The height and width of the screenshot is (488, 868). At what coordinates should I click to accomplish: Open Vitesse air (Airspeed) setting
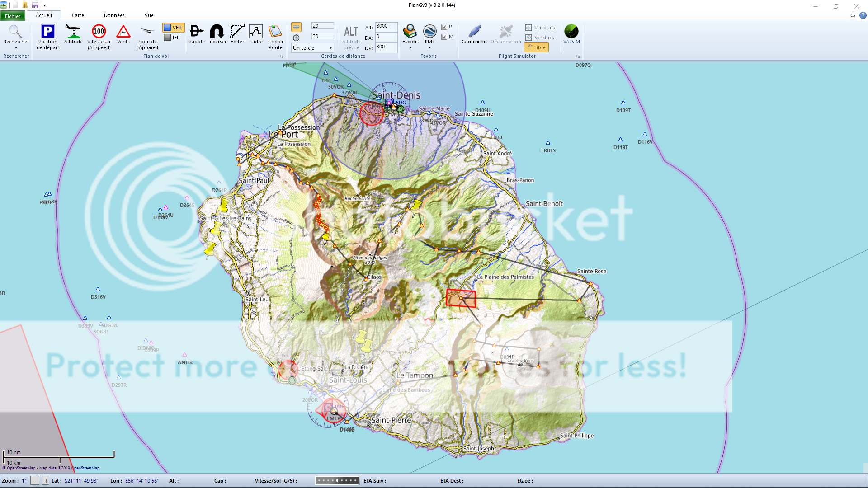click(99, 32)
